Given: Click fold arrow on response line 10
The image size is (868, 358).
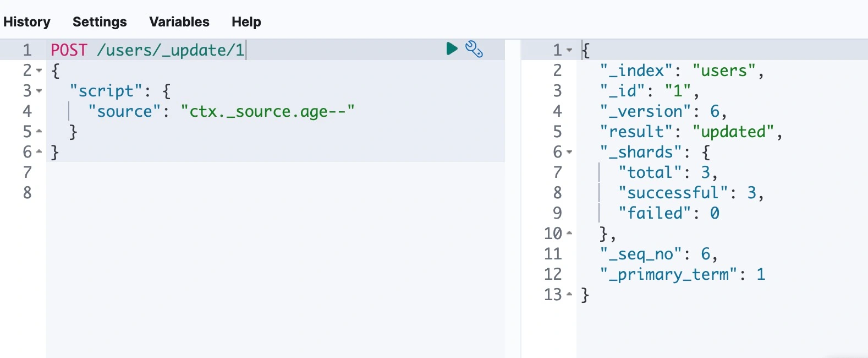Looking at the screenshot, I should tap(569, 234).
